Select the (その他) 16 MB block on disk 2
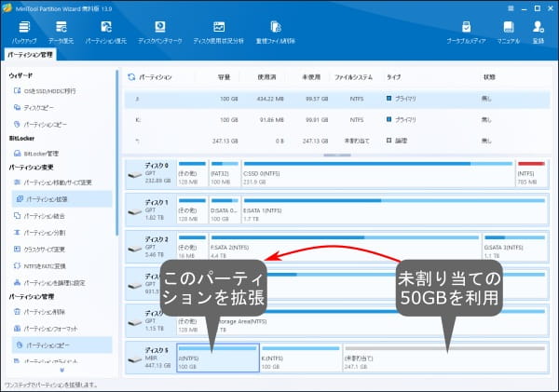This screenshot has height=392, width=559. pyautogui.click(x=192, y=248)
